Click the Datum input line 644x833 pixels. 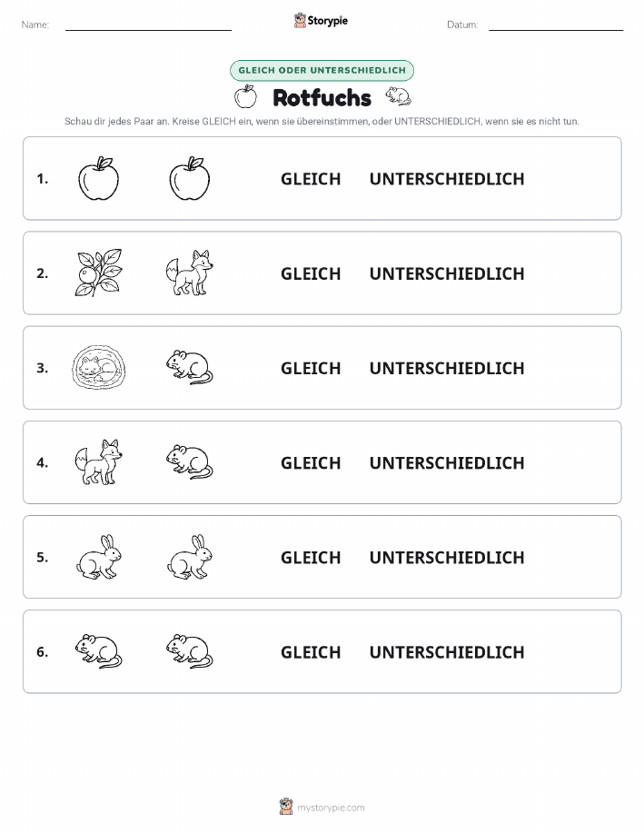click(x=556, y=25)
